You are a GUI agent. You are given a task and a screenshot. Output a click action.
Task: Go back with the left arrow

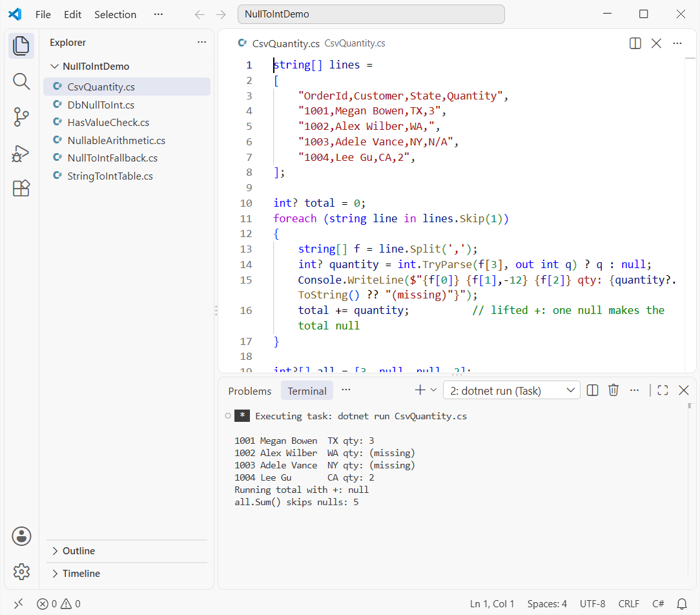point(200,14)
